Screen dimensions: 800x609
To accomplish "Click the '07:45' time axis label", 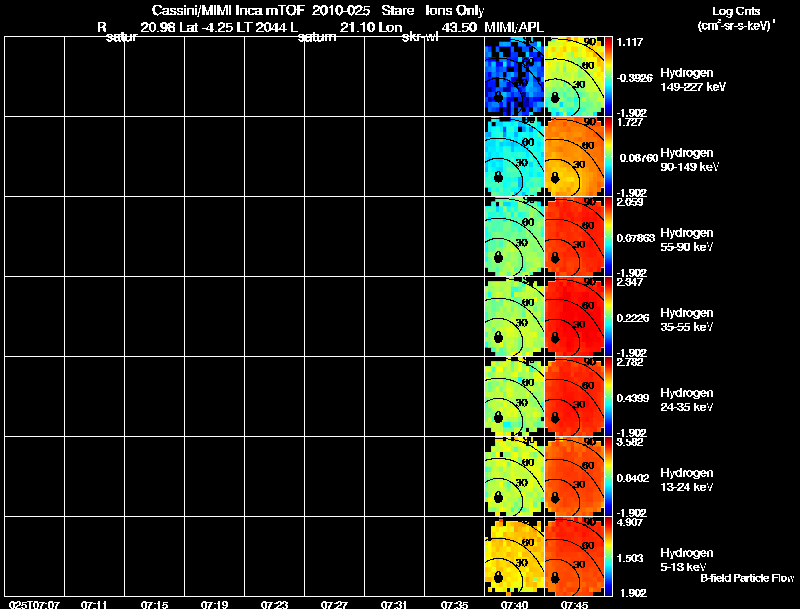I will click(x=574, y=605).
